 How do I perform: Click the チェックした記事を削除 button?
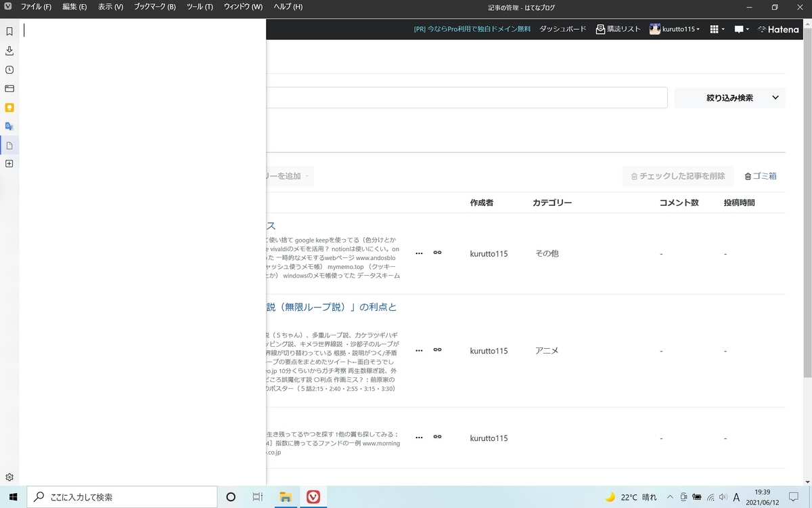pyautogui.click(x=678, y=175)
